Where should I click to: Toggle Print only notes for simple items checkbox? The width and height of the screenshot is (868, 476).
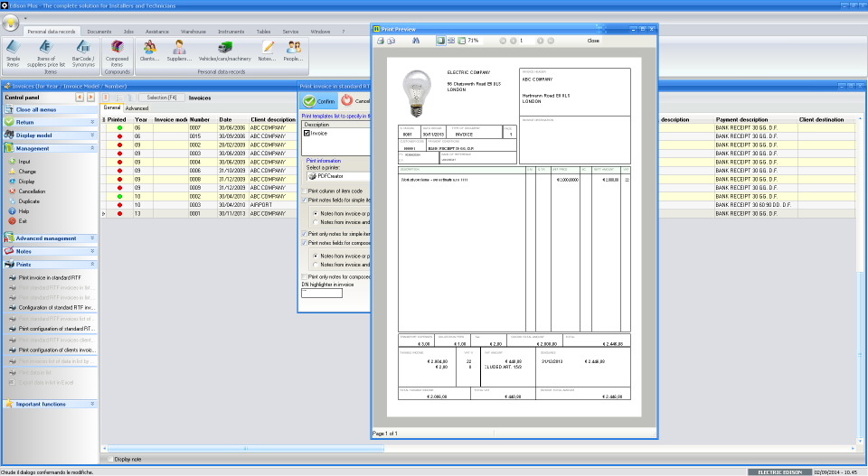click(304, 234)
